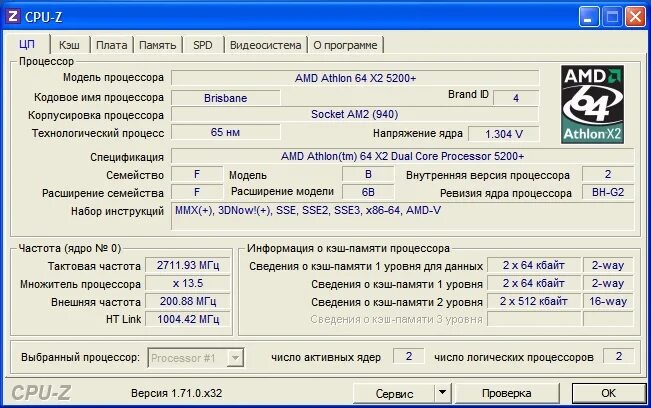
Task: Click the 2 x 512 кбайт L2 cache value
Action: click(x=534, y=301)
